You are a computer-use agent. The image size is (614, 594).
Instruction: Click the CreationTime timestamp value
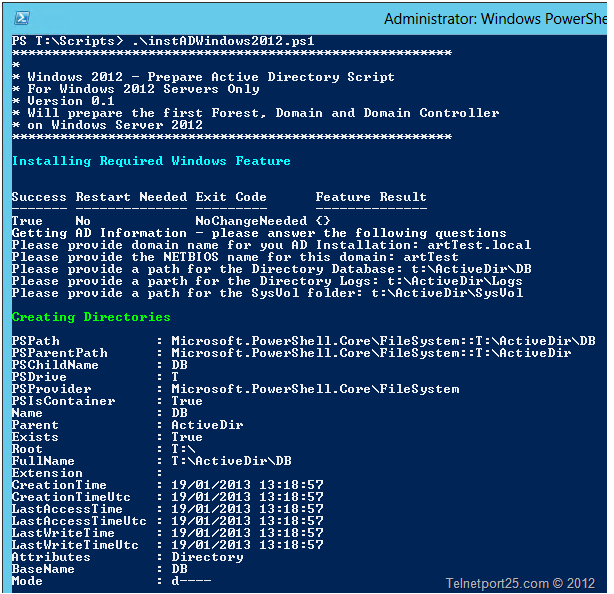pyautogui.click(x=247, y=485)
